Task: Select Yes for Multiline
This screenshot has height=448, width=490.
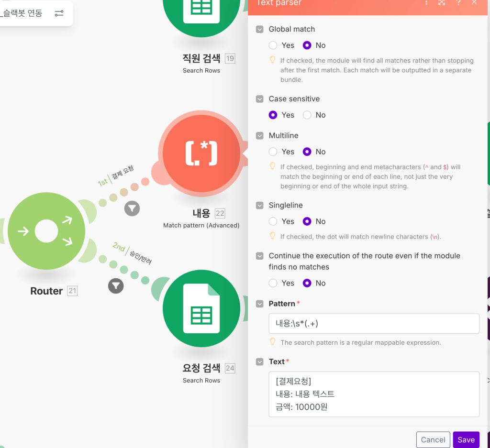Action: tap(273, 152)
